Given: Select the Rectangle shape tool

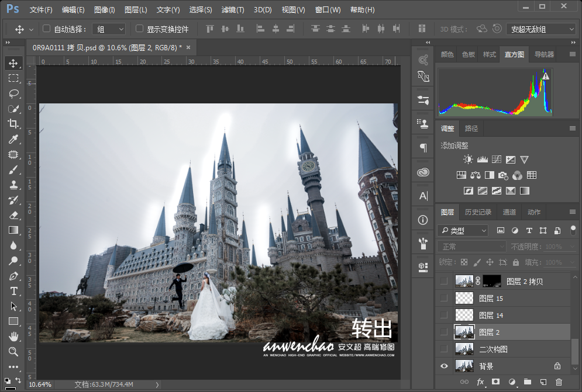Looking at the screenshot, I should pos(13,321).
